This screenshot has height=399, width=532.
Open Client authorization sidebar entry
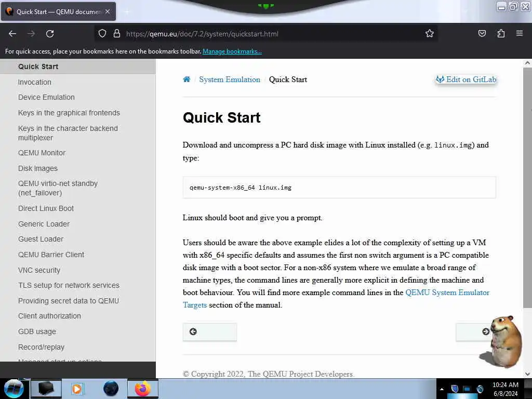49,316
